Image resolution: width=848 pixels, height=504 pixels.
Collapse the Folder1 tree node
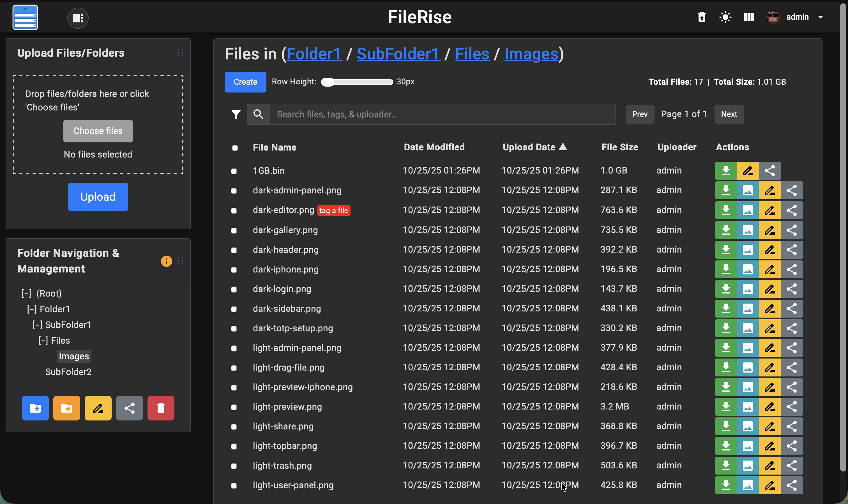32,309
